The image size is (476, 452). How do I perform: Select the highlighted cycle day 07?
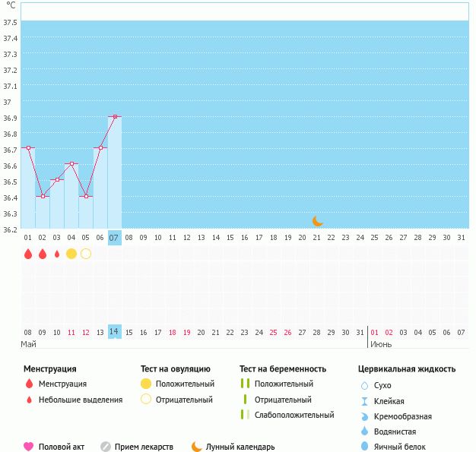tap(115, 238)
